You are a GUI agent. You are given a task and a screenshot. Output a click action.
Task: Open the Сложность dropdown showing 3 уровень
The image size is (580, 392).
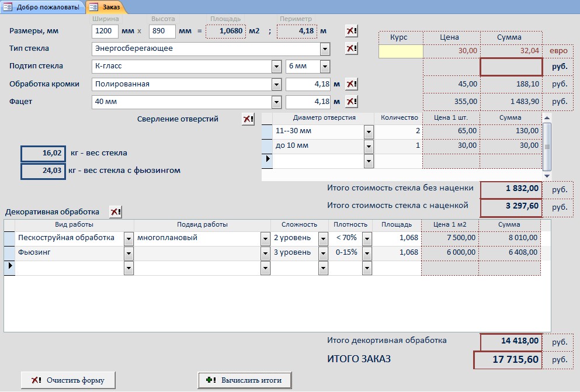[x=323, y=254]
